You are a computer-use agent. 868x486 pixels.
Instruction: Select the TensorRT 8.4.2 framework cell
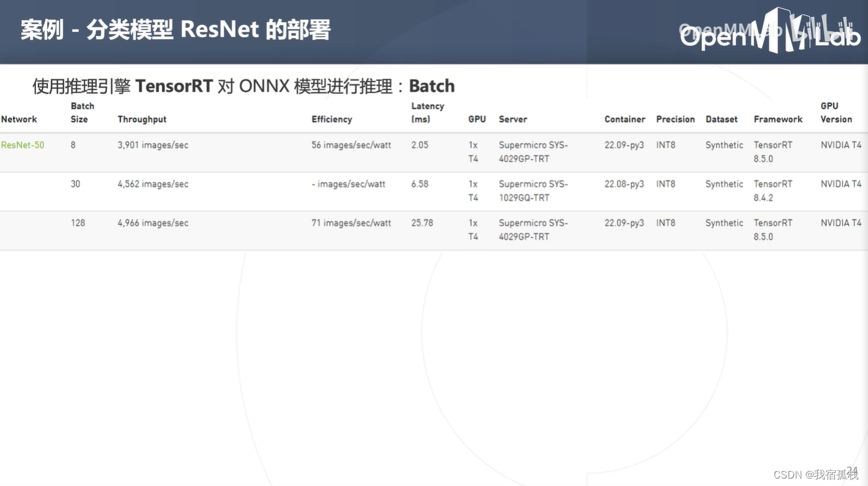click(773, 191)
